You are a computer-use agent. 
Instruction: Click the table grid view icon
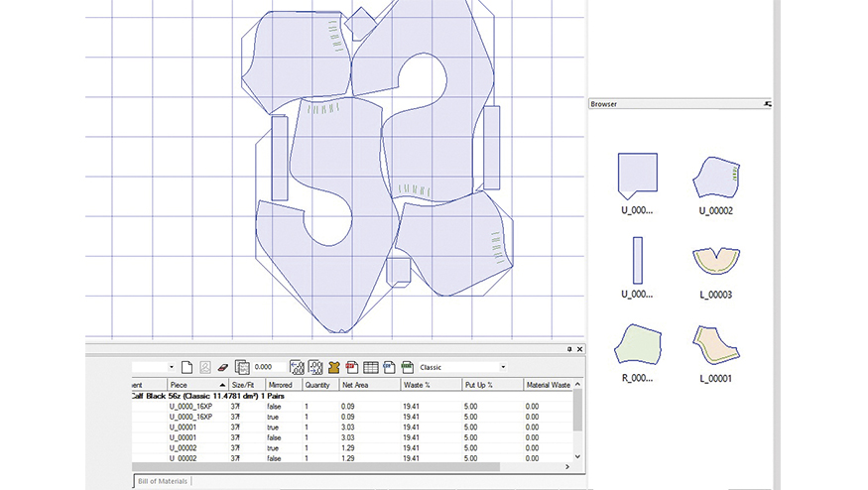370,367
